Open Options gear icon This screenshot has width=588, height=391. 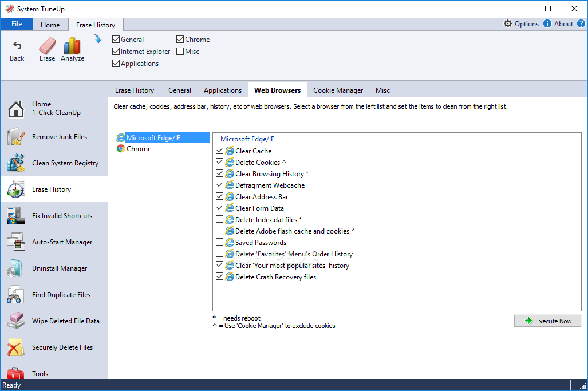(x=508, y=23)
